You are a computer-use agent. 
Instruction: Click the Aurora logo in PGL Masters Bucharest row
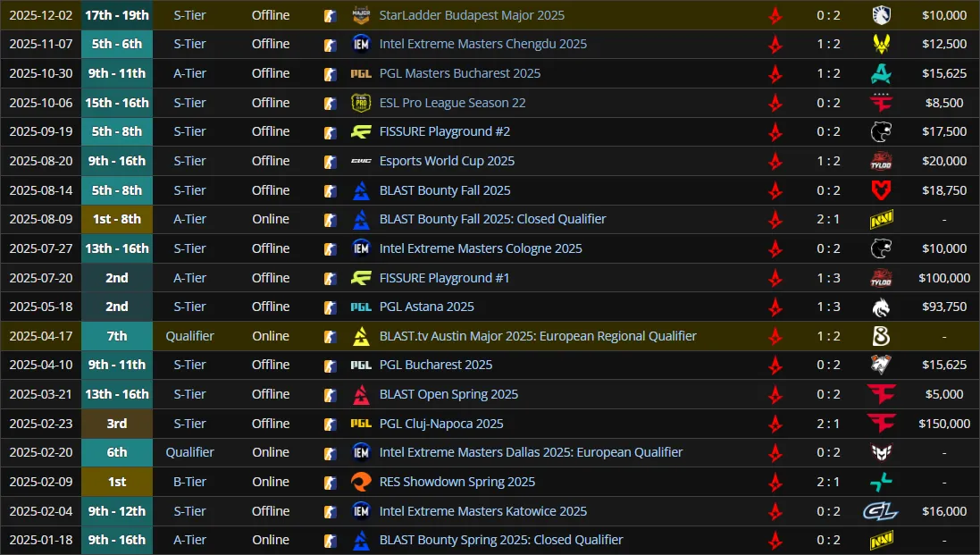tap(881, 73)
